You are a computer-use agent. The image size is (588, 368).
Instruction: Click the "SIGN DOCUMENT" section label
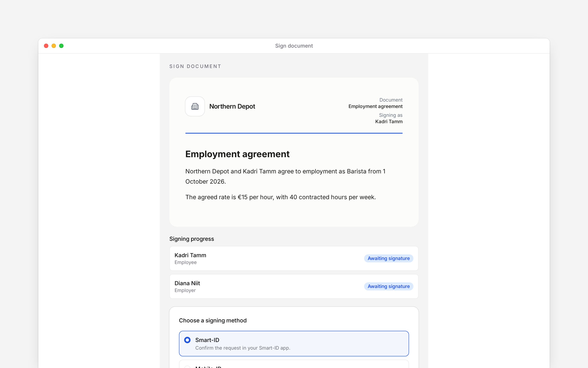tap(195, 66)
